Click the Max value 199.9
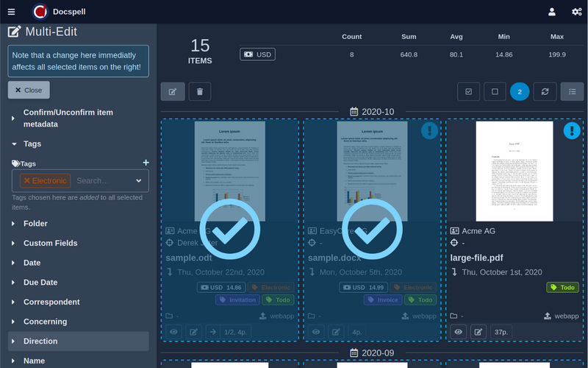 (557, 54)
